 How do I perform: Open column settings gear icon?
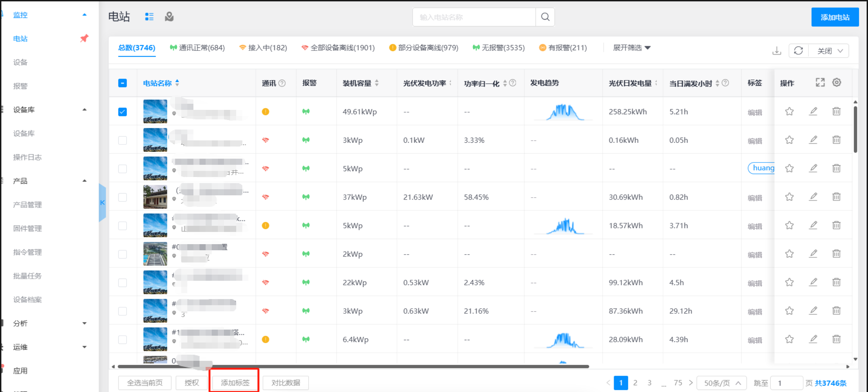point(836,82)
